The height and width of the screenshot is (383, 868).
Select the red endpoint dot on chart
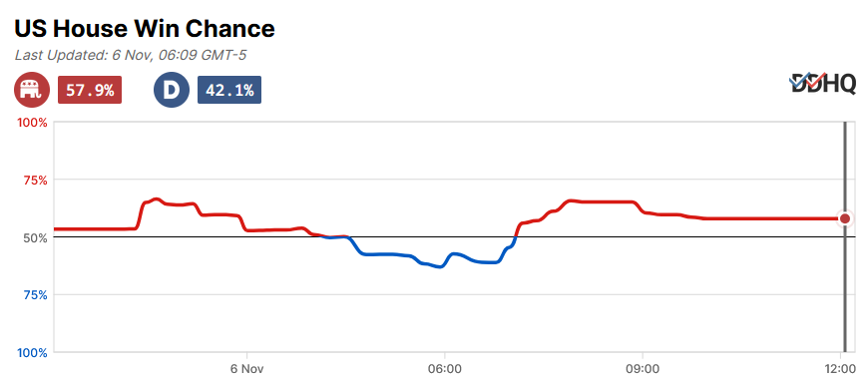845,218
